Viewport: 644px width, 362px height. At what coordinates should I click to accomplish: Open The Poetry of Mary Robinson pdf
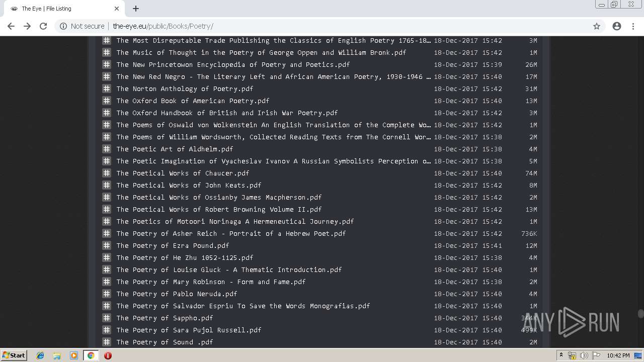[x=211, y=282]
